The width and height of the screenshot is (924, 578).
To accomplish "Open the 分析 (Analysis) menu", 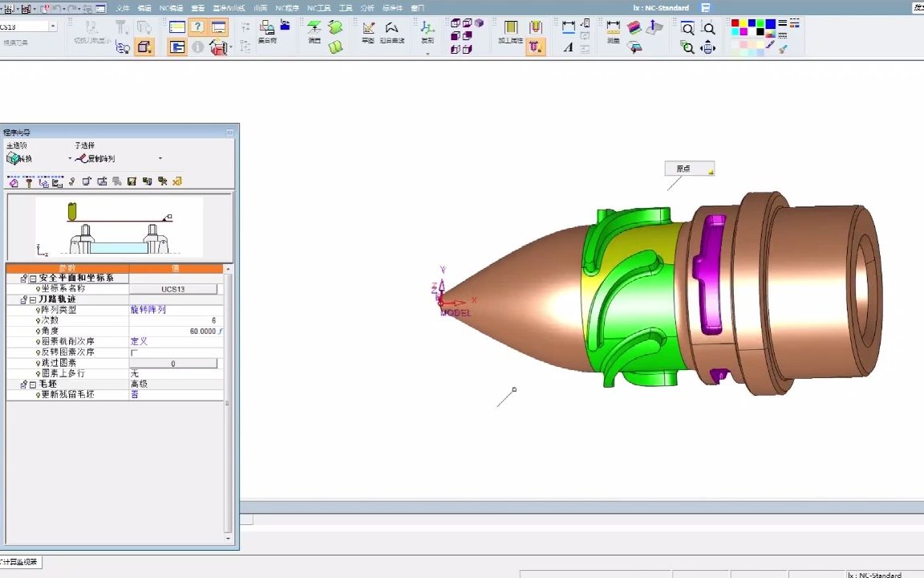I will click(367, 8).
